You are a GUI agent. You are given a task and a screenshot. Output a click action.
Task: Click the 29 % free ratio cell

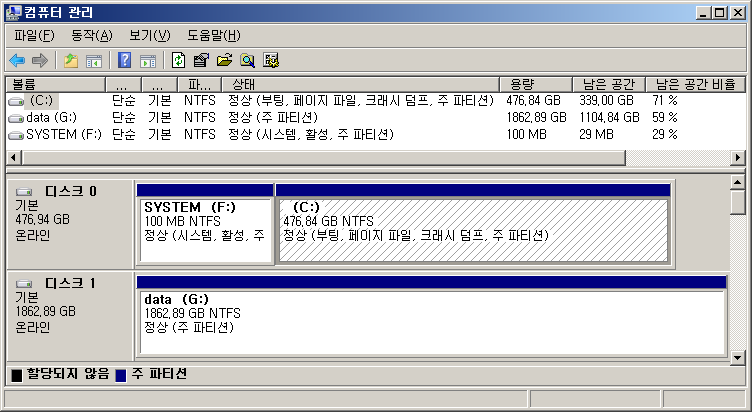(x=665, y=135)
